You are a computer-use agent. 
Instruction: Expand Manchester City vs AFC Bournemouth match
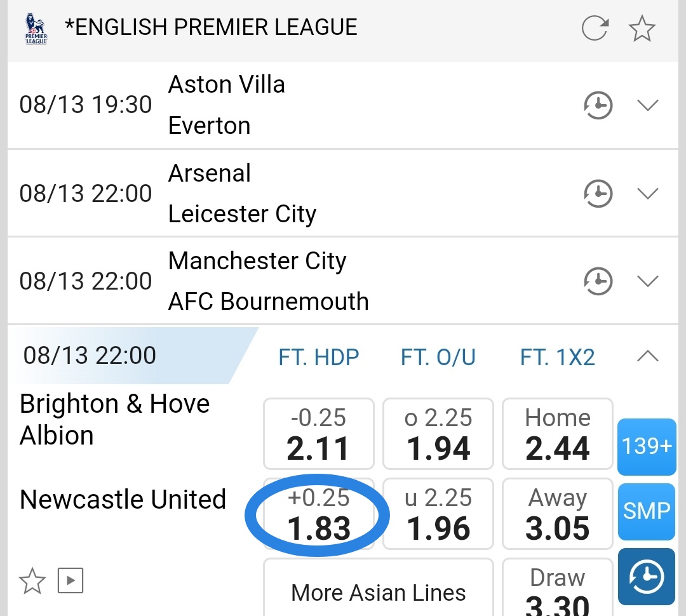point(647,281)
